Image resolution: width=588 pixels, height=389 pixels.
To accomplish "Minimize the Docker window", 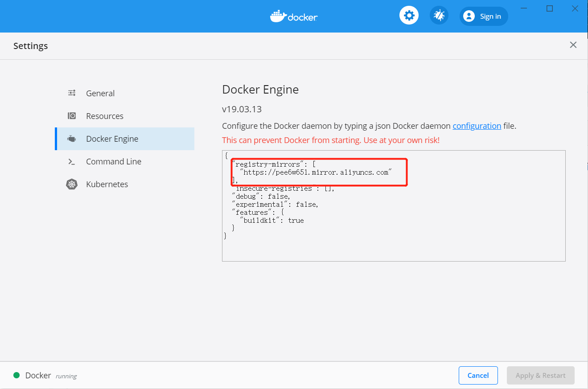I will tap(524, 8).
